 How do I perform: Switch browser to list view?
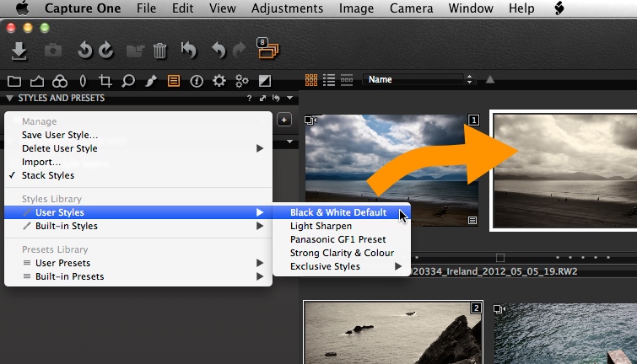329,80
